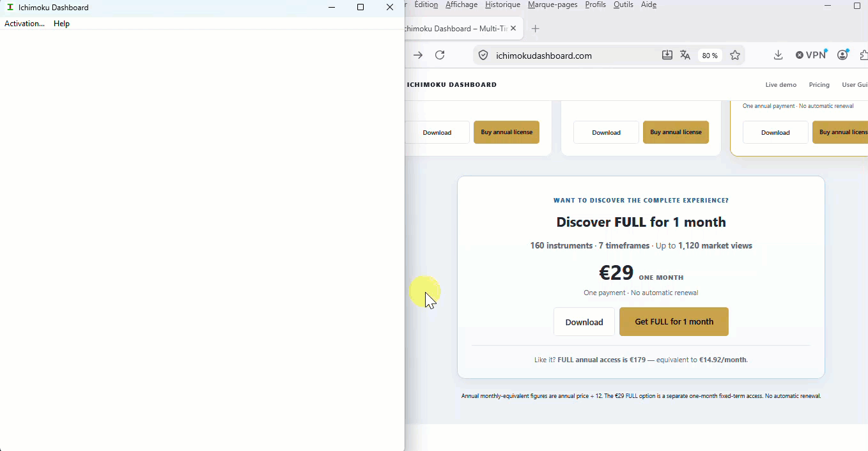Click the 160 instruments · 7 timeframes text
This screenshot has height=451, width=868.
coord(589,245)
